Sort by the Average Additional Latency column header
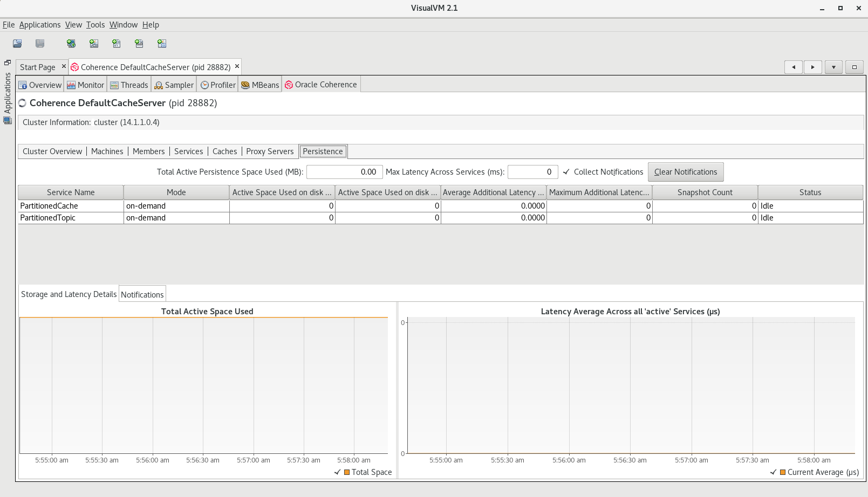This screenshot has height=497, width=868. click(x=494, y=192)
